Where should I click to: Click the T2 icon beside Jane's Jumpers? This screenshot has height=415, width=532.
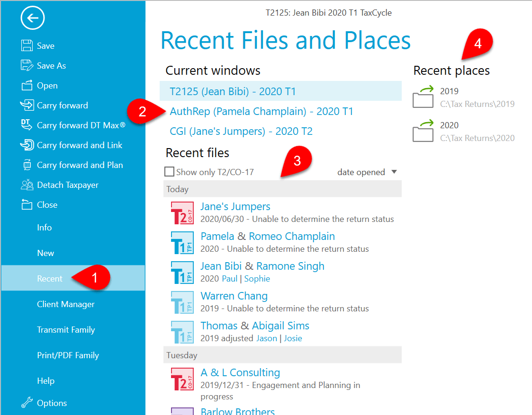pyautogui.click(x=182, y=213)
